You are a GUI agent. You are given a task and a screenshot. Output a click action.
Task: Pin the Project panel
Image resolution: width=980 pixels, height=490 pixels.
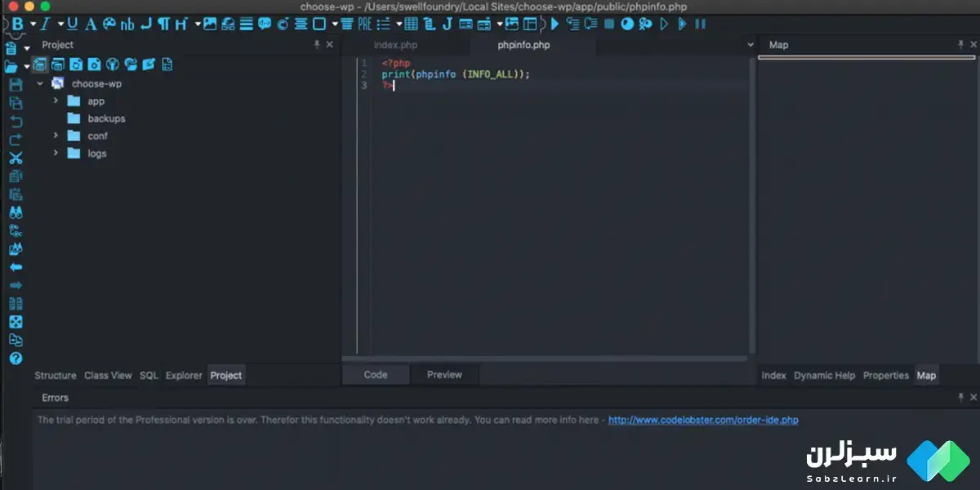tap(317, 45)
